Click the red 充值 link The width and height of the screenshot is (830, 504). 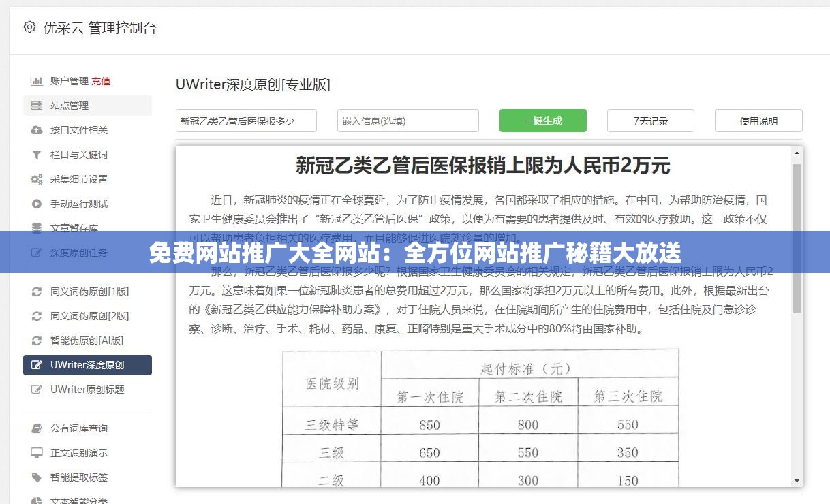tap(101, 81)
